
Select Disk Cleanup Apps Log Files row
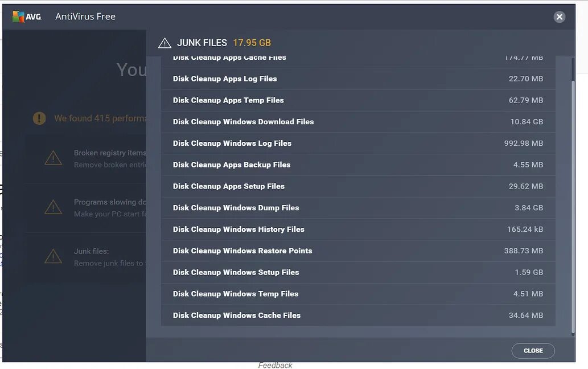(358, 79)
